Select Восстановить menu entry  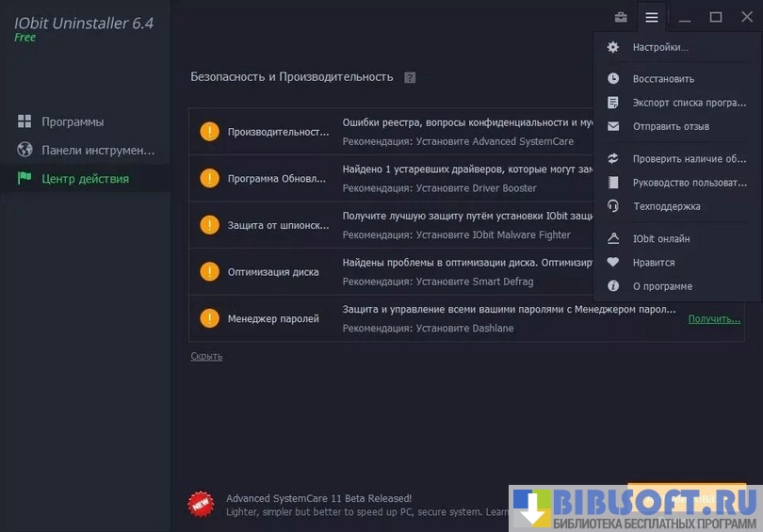point(663,79)
